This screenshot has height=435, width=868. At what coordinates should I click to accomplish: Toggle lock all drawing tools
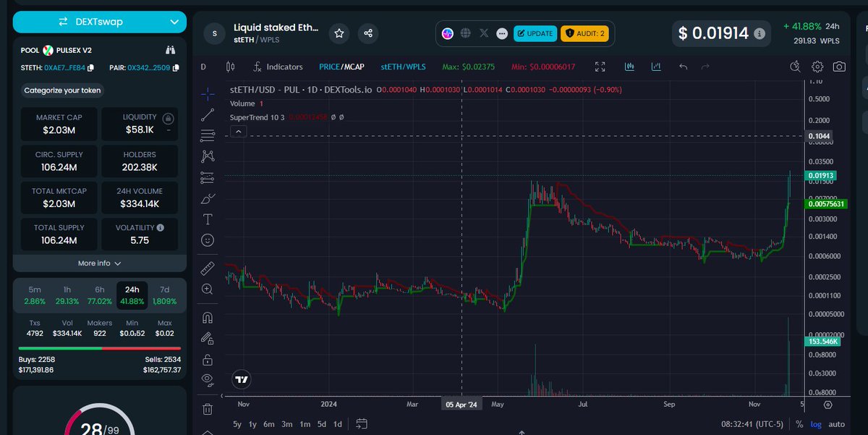pyautogui.click(x=208, y=359)
